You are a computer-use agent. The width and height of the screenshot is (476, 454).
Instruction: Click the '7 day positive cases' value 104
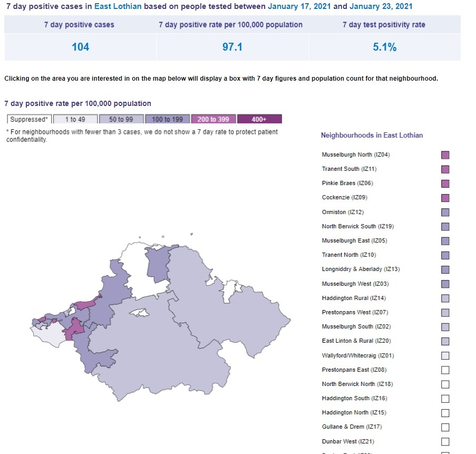click(81, 47)
